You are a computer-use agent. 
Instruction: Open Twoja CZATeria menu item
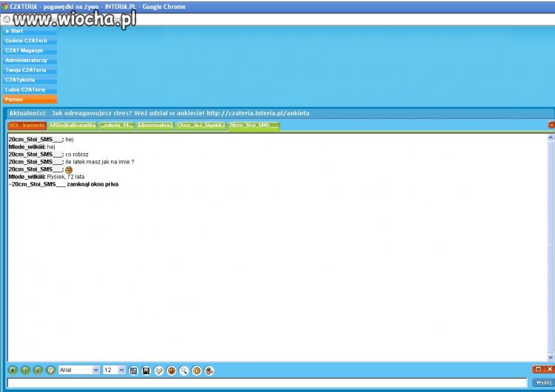(x=30, y=70)
